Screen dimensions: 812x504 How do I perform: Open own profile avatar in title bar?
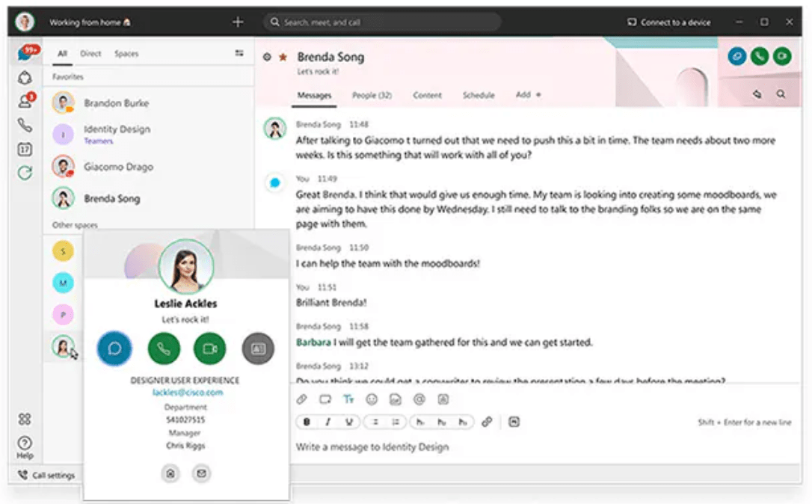pos(25,22)
